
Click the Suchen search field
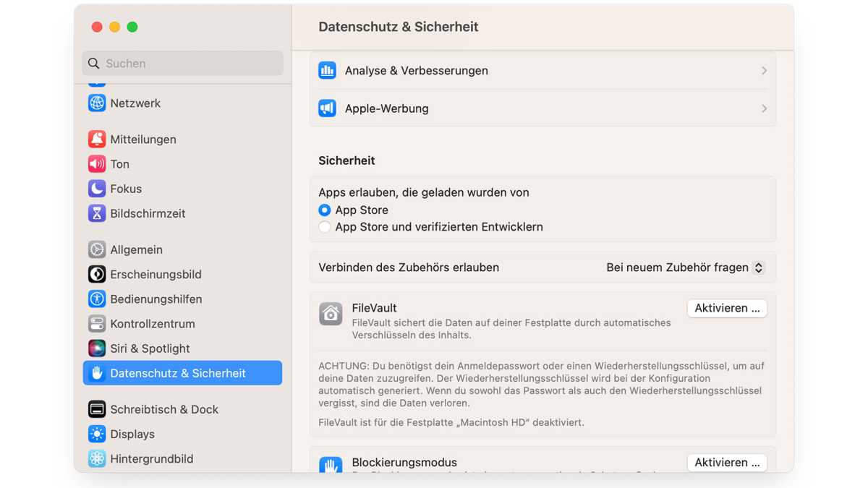pyautogui.click(x=182, y=64)
